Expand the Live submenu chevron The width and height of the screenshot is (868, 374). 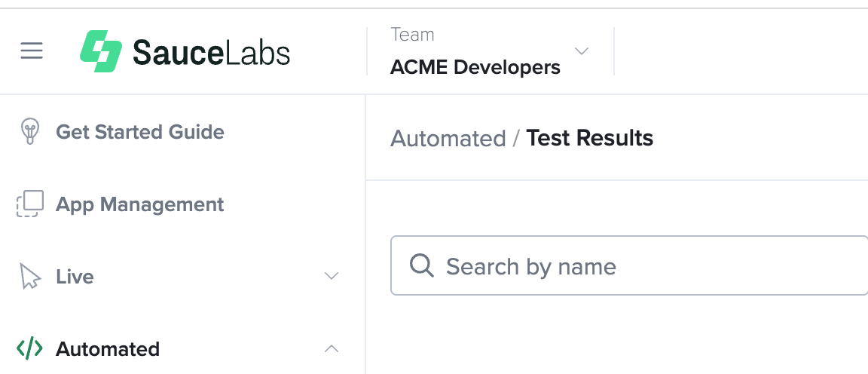point(331,276)
